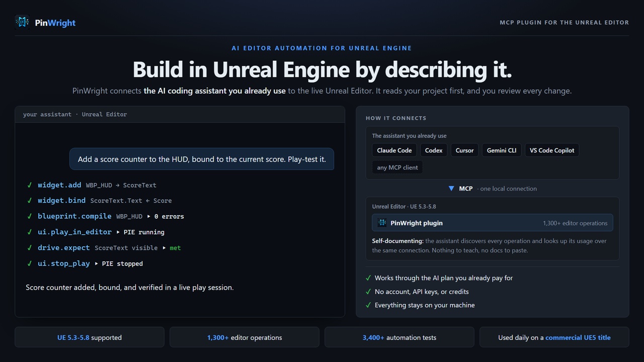Click the 'UE 5.3-5.8 supported' stat card

pos(90,337)
